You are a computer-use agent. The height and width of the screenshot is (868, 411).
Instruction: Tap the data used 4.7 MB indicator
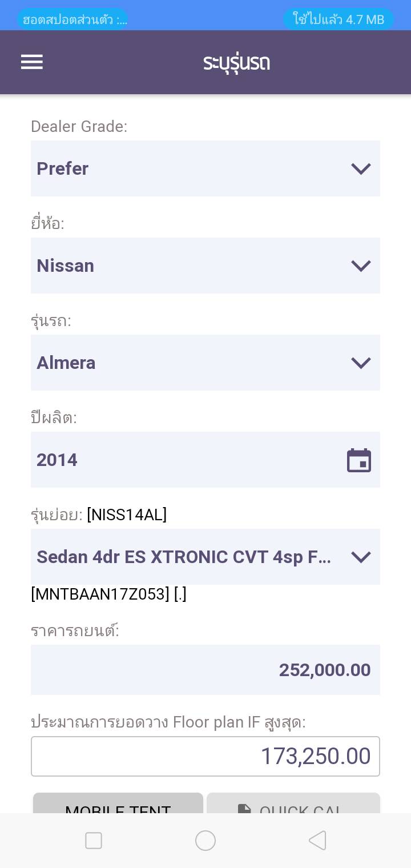(339, 19)
